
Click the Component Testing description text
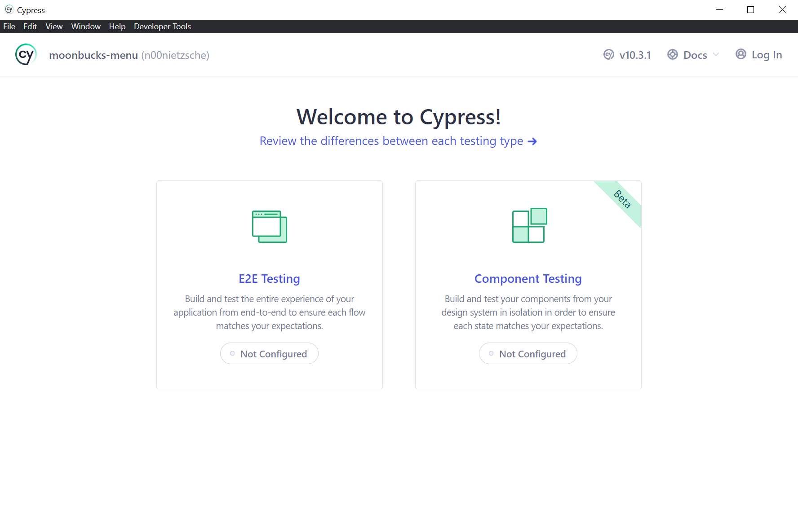tap(528, 312)
